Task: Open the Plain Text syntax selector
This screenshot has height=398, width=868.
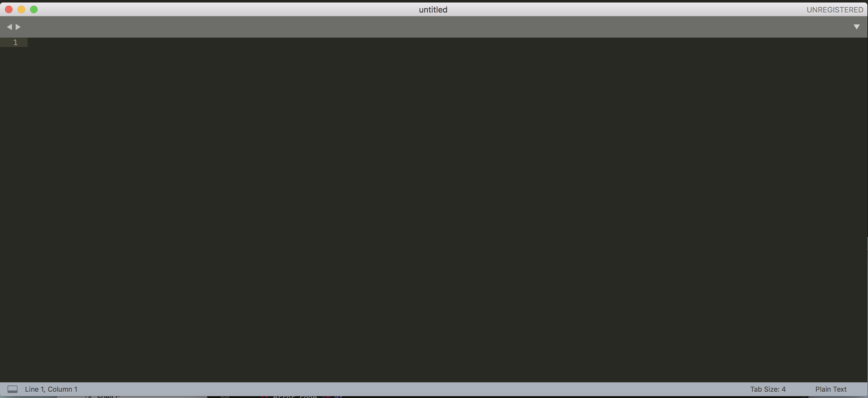Action: point(831,389)
